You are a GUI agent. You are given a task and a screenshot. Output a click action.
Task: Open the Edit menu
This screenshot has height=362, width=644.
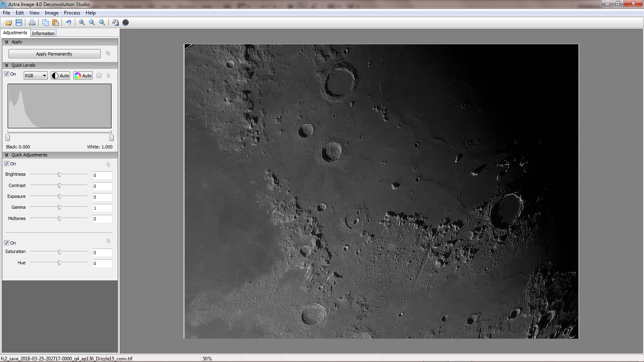tap(20, 13)
